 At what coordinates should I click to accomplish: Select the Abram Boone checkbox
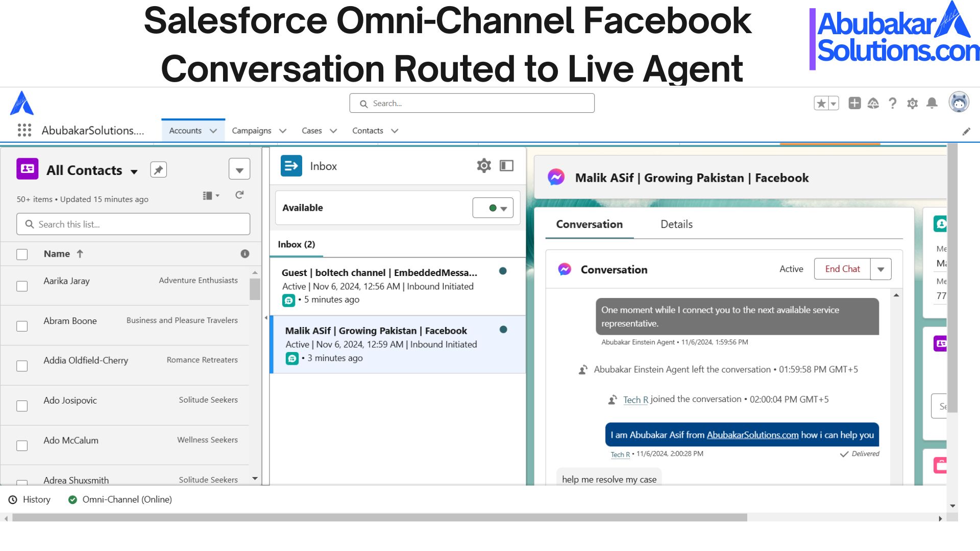coord(22,326)
